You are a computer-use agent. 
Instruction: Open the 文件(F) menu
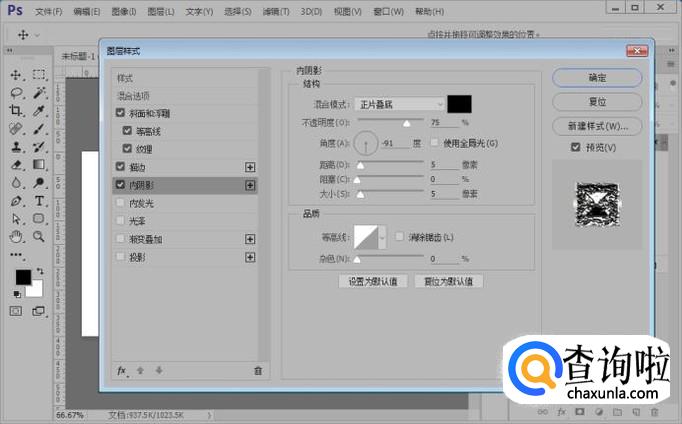click(48, 12)
